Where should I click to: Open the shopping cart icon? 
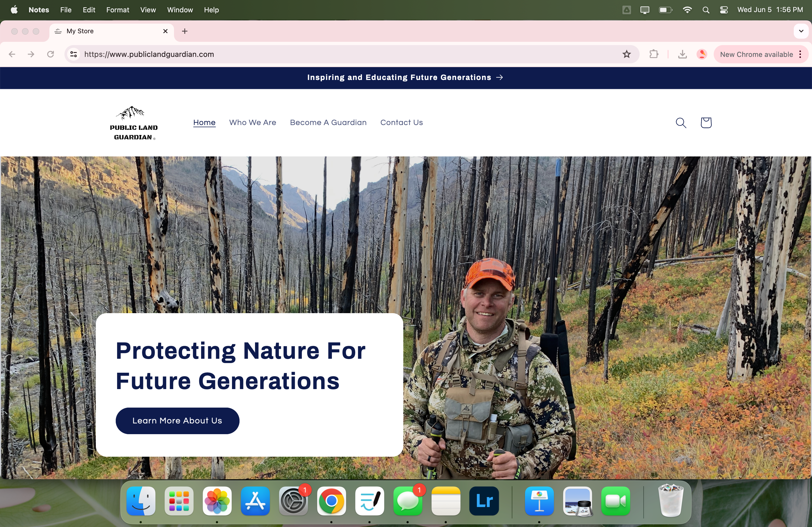tap(706, 123)
